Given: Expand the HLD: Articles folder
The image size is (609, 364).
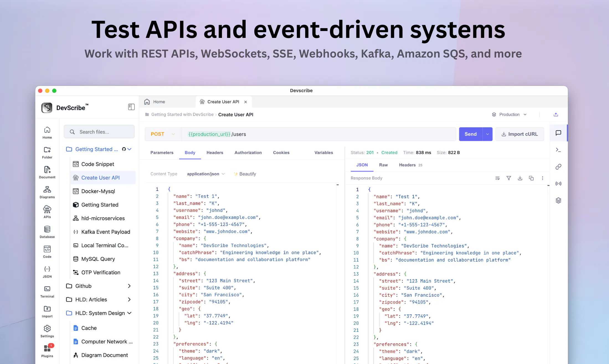Looking at the screenshot, I should point(129,300).
